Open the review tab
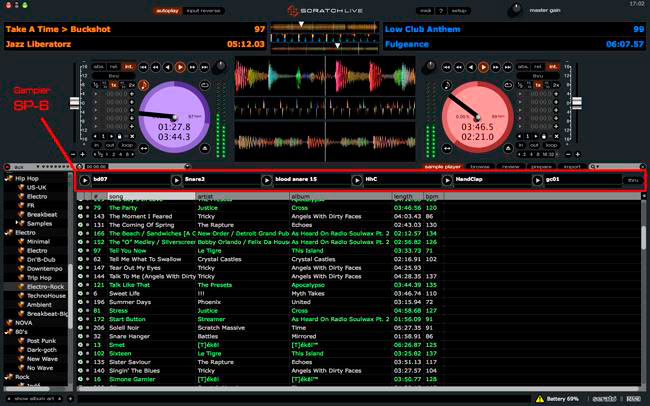 (x=511, y=167)
